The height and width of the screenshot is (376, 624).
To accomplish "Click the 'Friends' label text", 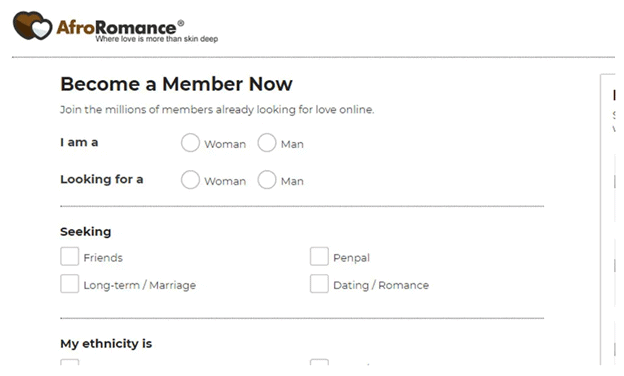I will 103,258.
